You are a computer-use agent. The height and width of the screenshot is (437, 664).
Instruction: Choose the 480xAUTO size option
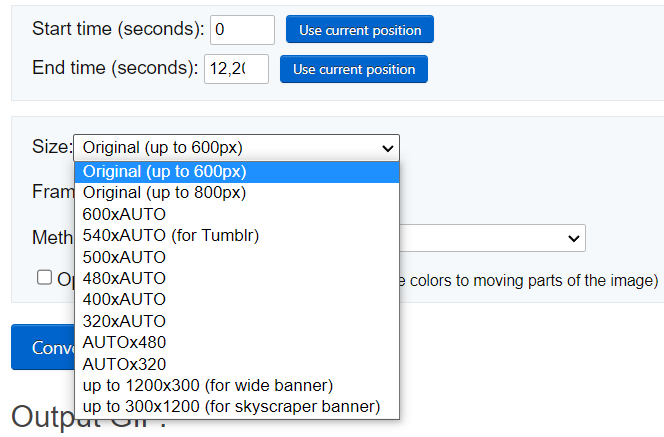click(125, 278)
